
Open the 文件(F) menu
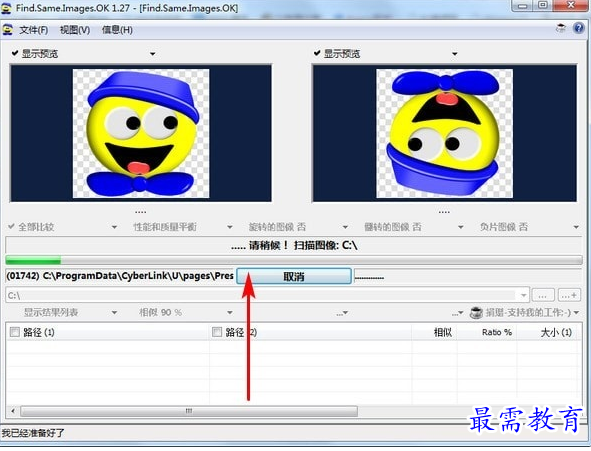pos(34,30)
